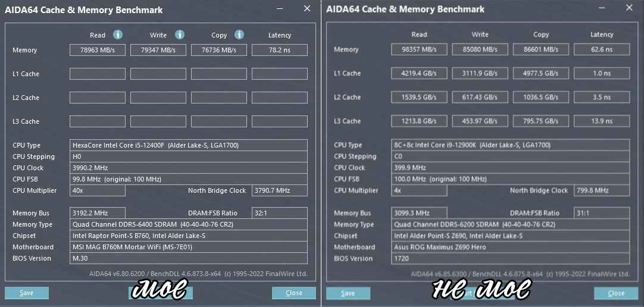
Task: Select memory copy value 86601 MB/s
Action: click(541, 49)
